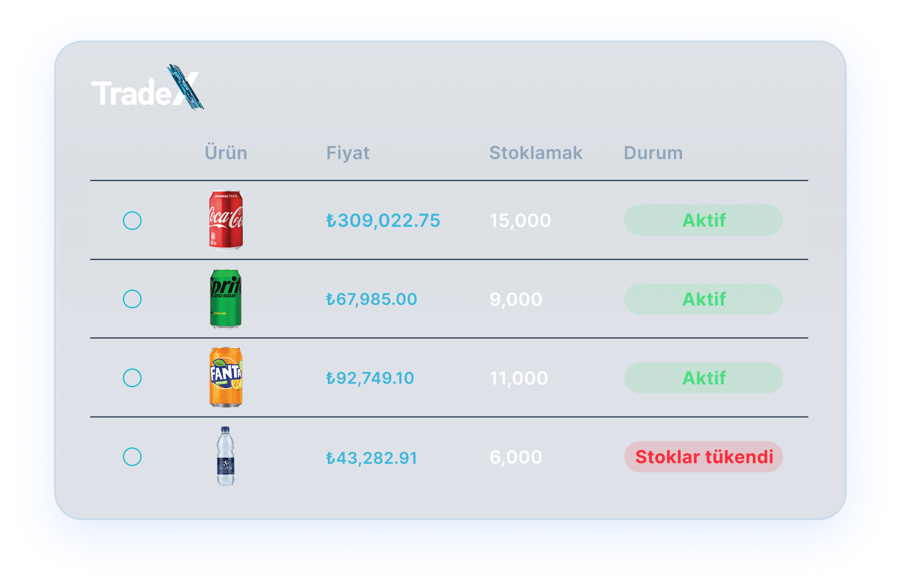Click the Durum column header

click(x=653, y=153)
